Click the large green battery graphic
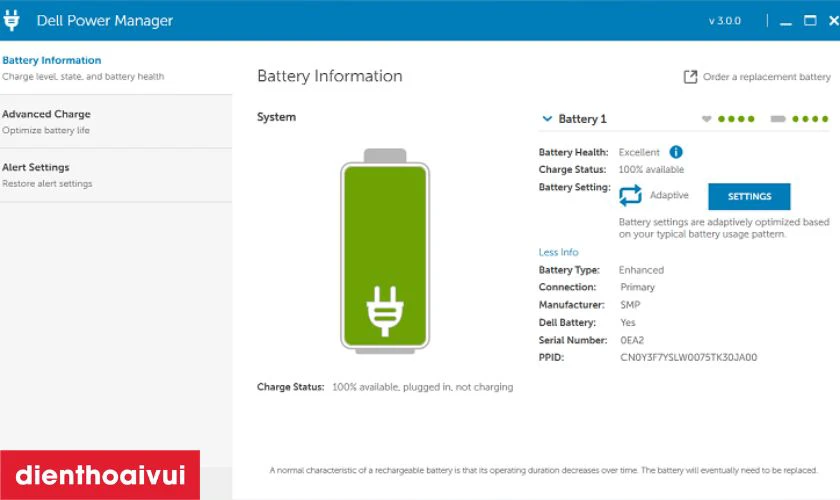 385,251
